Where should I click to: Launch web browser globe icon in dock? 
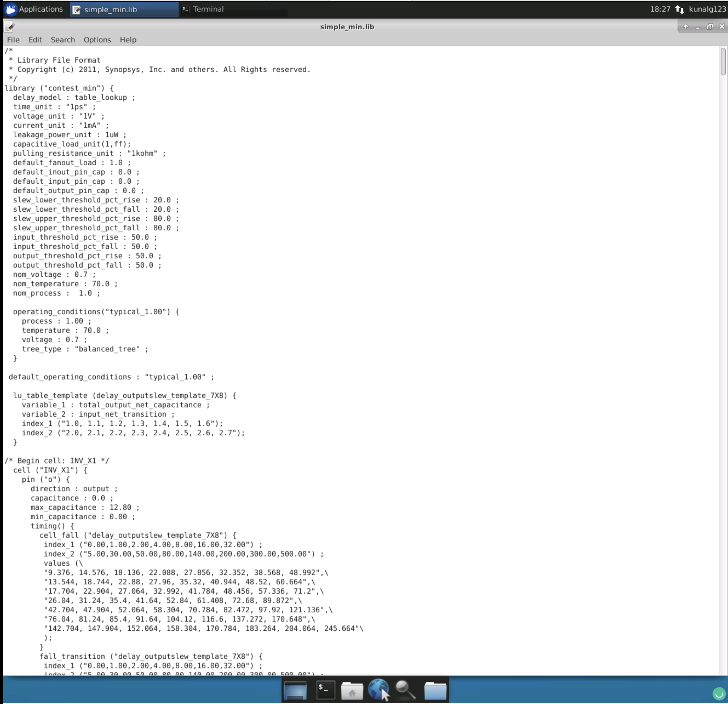pos(378,690)
